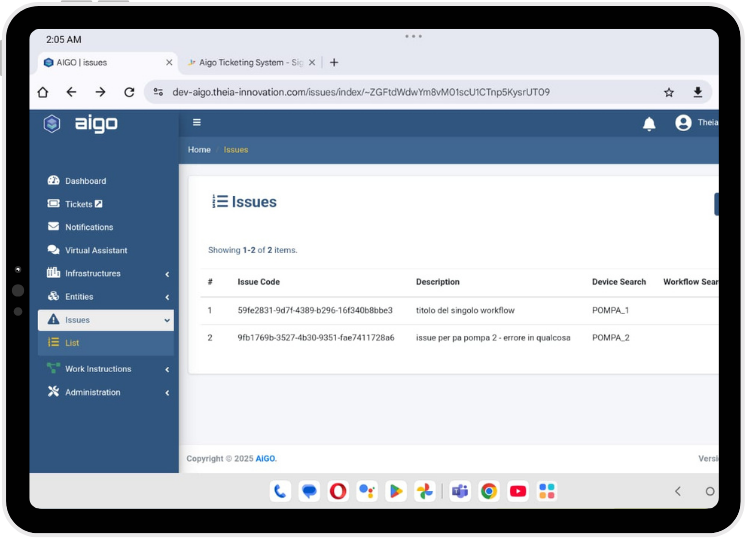The image size is (745, 538).
Task: Open Google Play Store from dock
Action: pos(396,491)
